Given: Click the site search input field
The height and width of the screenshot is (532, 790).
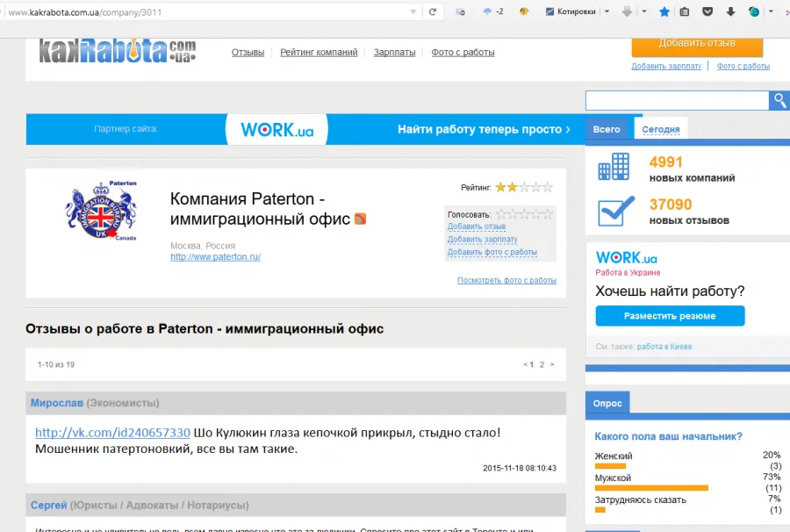Looking at the screenshot, I should (x=677, y=101).
